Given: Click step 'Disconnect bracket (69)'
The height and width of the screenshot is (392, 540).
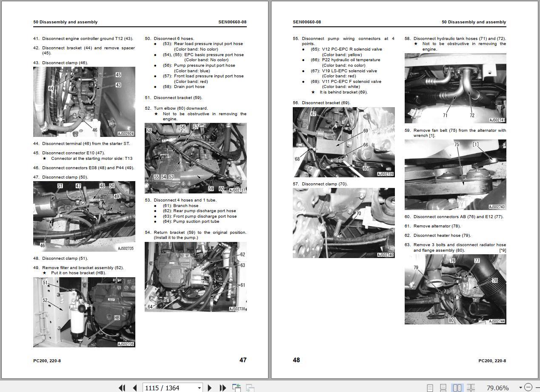Looking at the screenshot, I should (x=326, y=102).
